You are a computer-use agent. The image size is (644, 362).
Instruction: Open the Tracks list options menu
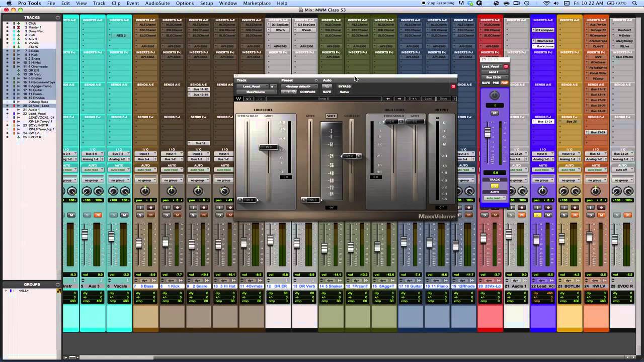(58, 18)
